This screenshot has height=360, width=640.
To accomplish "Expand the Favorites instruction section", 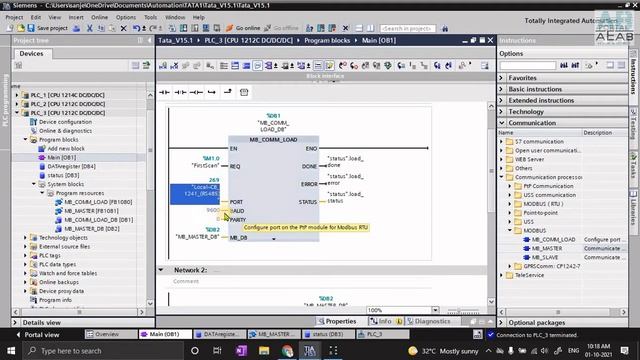I will (x=502, y=78).
